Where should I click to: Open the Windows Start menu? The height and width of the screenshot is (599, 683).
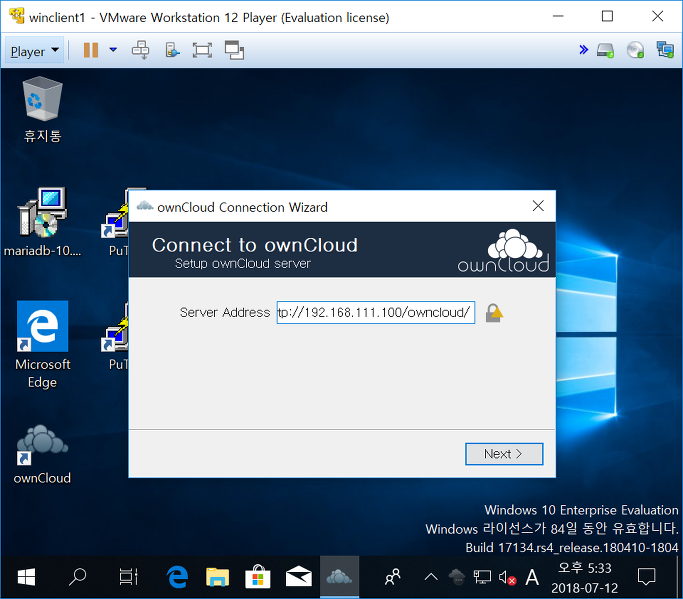coord(27,578)
